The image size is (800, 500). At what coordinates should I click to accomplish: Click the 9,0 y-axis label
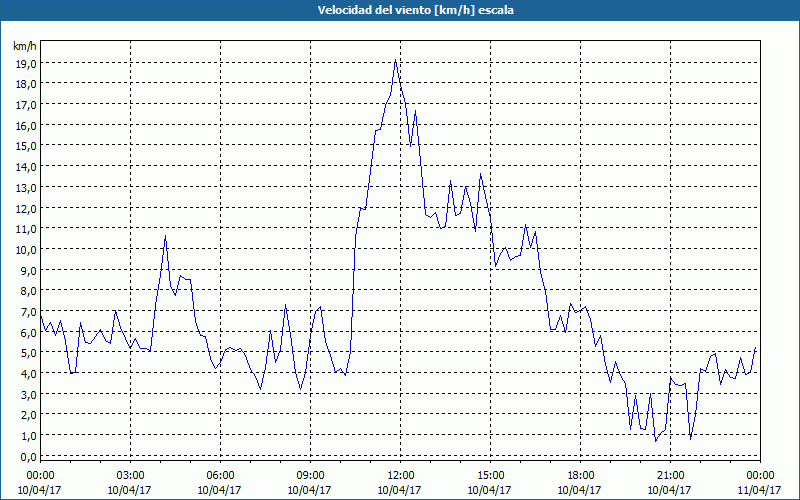point(28,270)
